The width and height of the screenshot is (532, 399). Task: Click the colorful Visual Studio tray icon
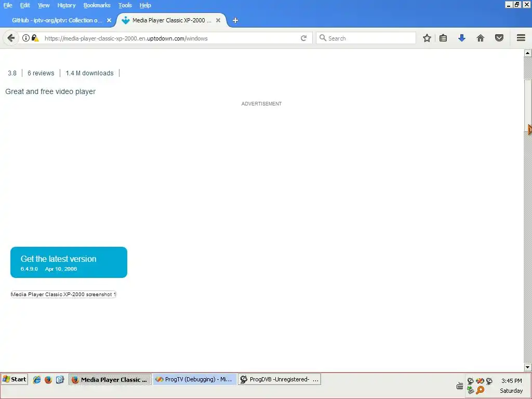pos(480,381)
